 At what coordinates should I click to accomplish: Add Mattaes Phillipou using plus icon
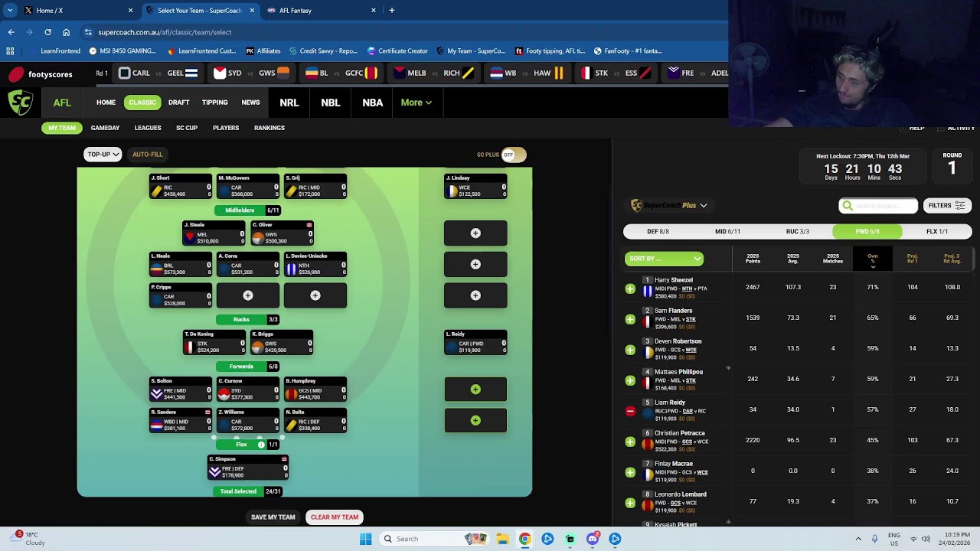point(630,380)
